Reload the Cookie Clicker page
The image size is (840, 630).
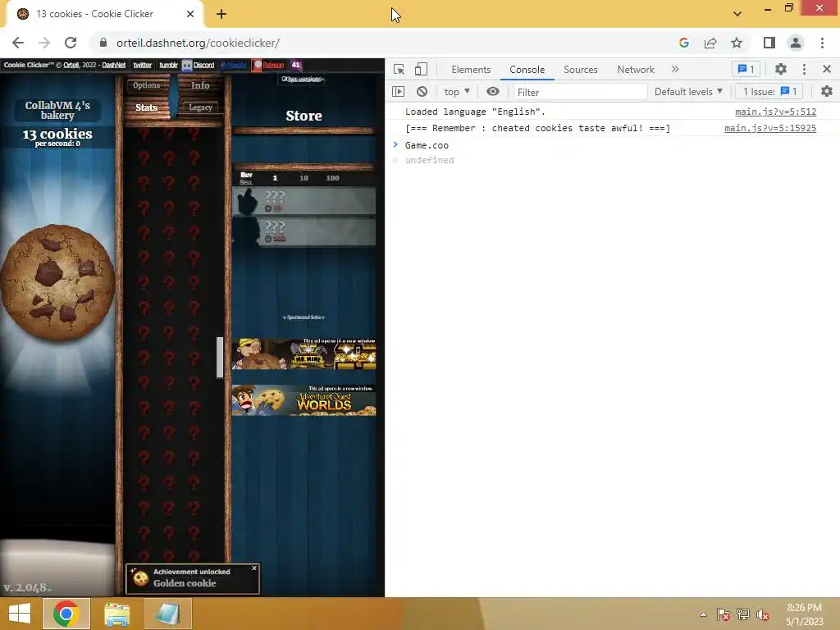71,43
